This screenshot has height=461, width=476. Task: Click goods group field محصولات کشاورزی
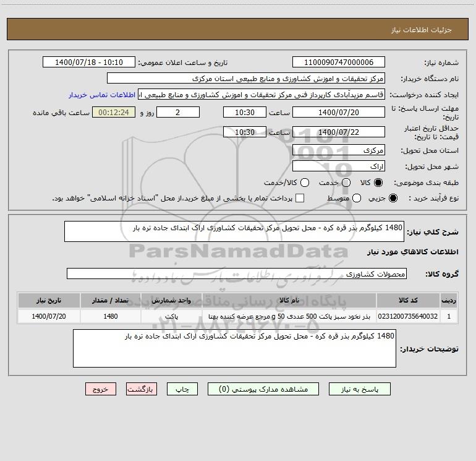point(237,274)
